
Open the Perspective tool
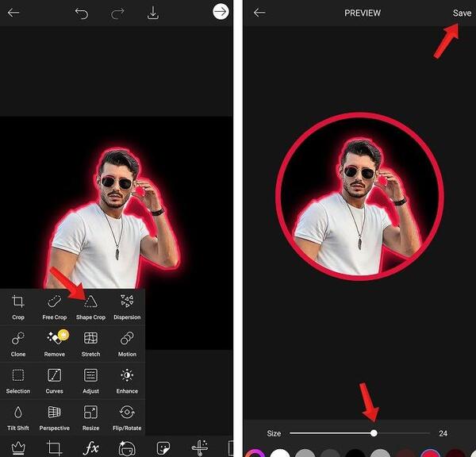(x=54, y=418)
